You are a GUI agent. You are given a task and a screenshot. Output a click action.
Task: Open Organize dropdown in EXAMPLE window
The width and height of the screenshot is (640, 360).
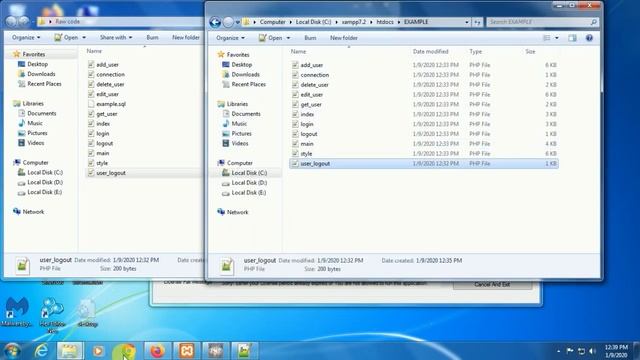(x=231, y=38)
